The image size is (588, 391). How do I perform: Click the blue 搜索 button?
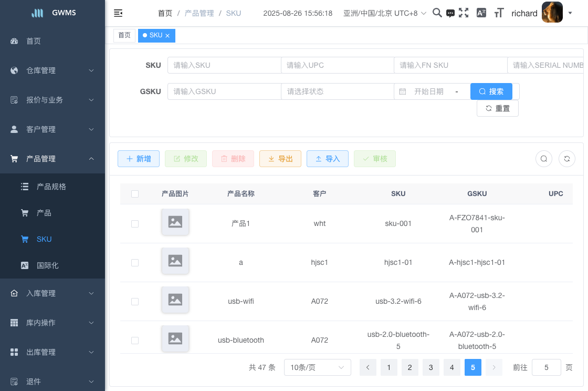tap(491, 91)
